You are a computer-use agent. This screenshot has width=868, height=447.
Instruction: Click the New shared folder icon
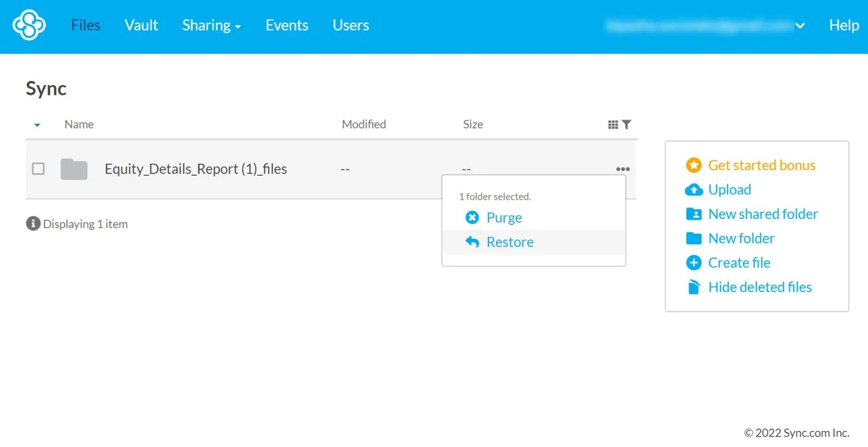pos(693,213)
